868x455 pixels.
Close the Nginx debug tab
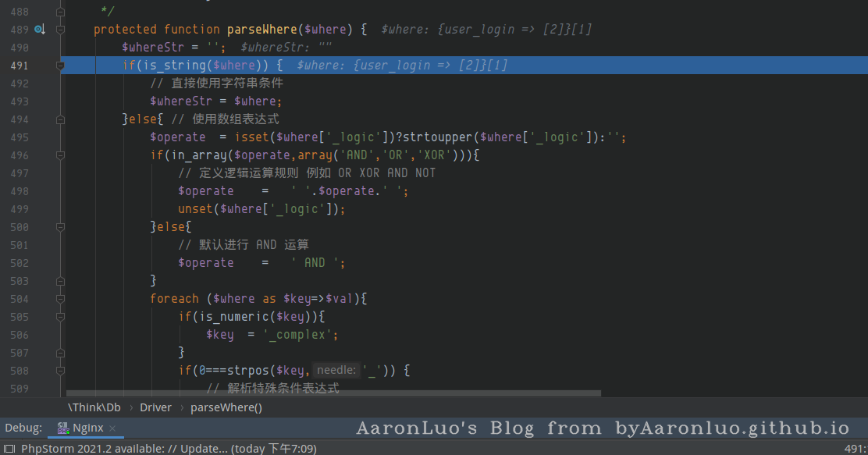(112, 428)
